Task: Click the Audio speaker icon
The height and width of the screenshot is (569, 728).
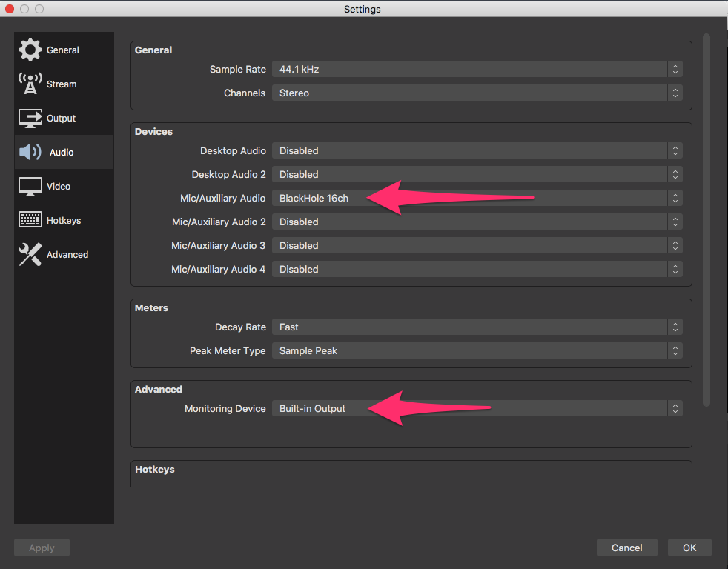Action: (x=30, y=152)
